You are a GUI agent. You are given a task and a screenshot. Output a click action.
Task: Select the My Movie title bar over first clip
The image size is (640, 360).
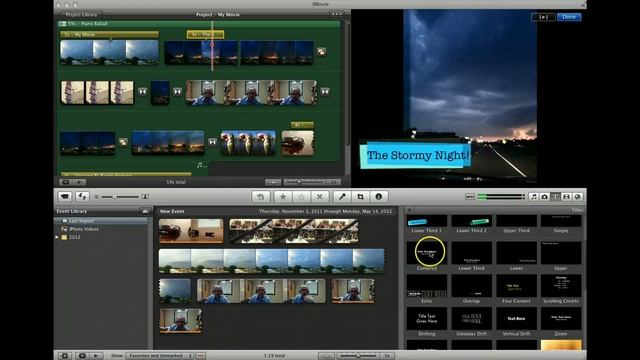click(109, 35)
